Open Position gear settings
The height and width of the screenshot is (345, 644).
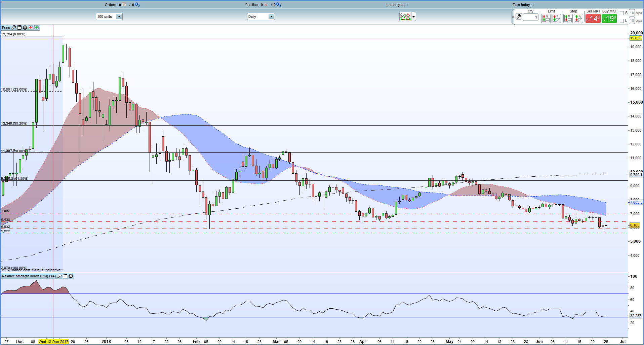click(279, 5)
